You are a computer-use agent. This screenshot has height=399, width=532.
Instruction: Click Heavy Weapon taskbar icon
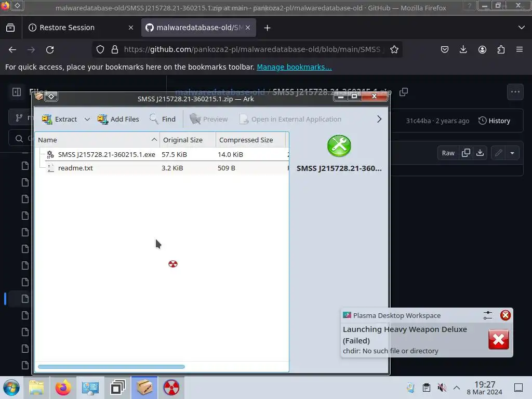[171, 388]
